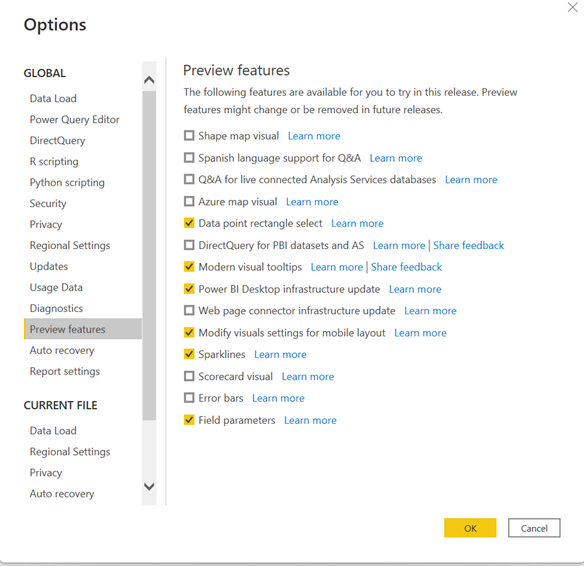Open Learn more for Data point rectangle select
Image resolution: width=584 pixels, height=566 pixels.
(357, 223)
